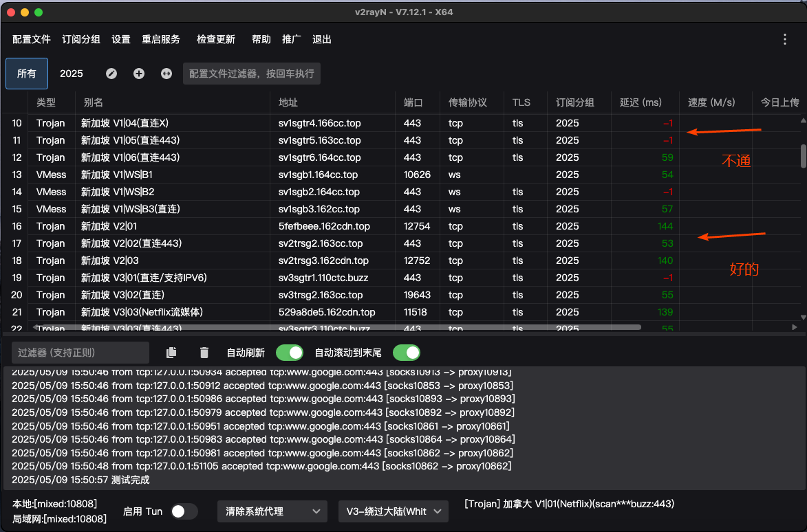Click the auto column width icon
The width and height of the screenshot is (807, 532).
coord(166,74)
